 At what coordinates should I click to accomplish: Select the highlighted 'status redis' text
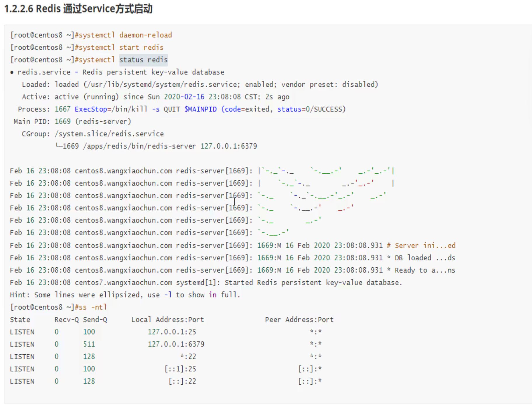143,60
